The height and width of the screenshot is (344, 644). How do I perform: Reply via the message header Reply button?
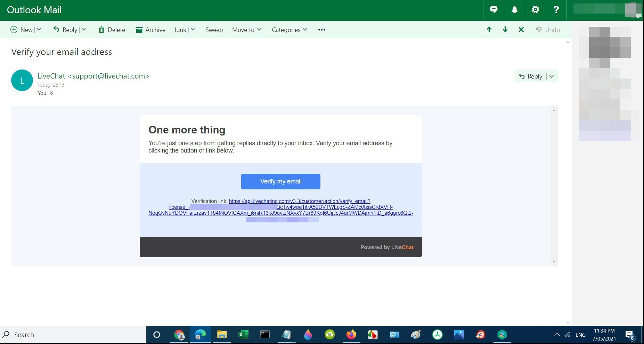[x=531, y=76]
